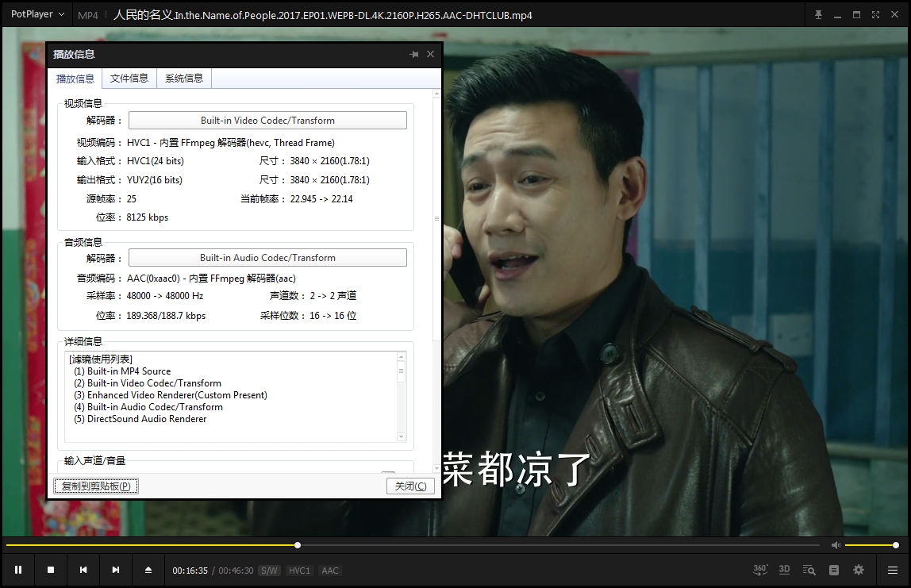Select '(1) Built-in MP4 Source' line
The height and width of the screenshot is (588, 911).
click(122, 371)
